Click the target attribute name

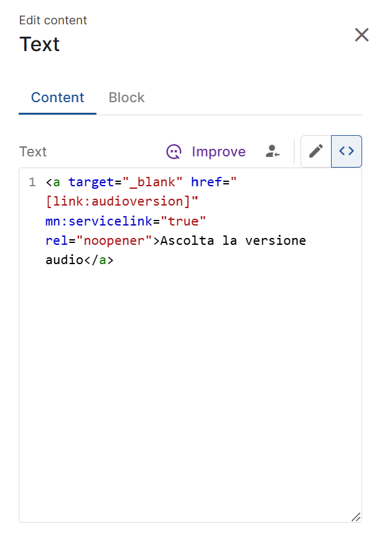(91, 183)
